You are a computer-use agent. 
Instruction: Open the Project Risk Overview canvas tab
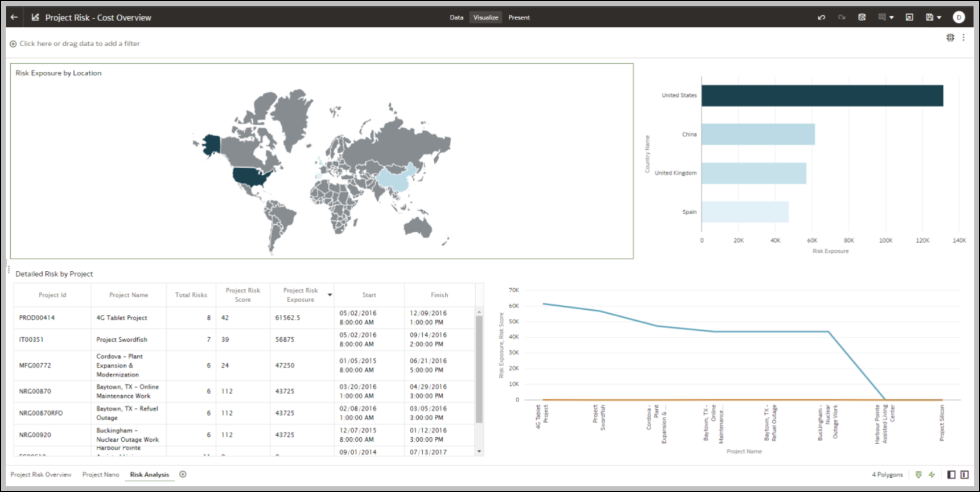point(41,474)
